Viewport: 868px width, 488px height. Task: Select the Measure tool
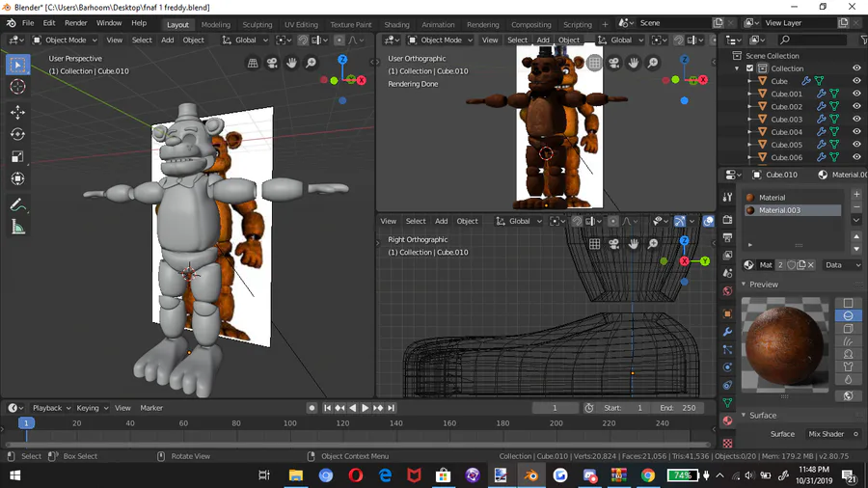[x=17, y=228]
